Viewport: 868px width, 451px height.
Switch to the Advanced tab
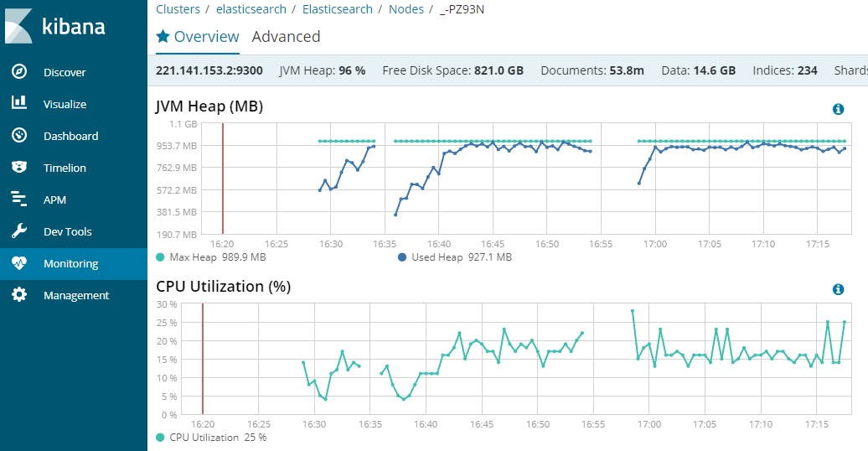coord(287,37)
